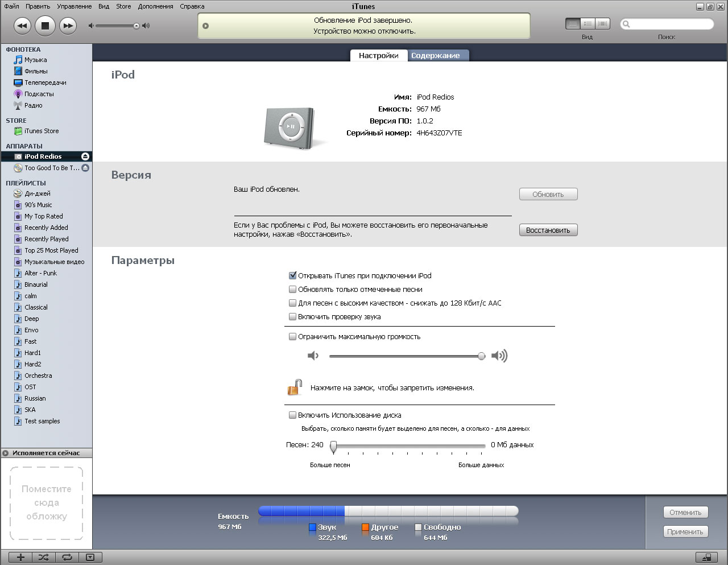Open the Дополнения menu

(155, 6)
